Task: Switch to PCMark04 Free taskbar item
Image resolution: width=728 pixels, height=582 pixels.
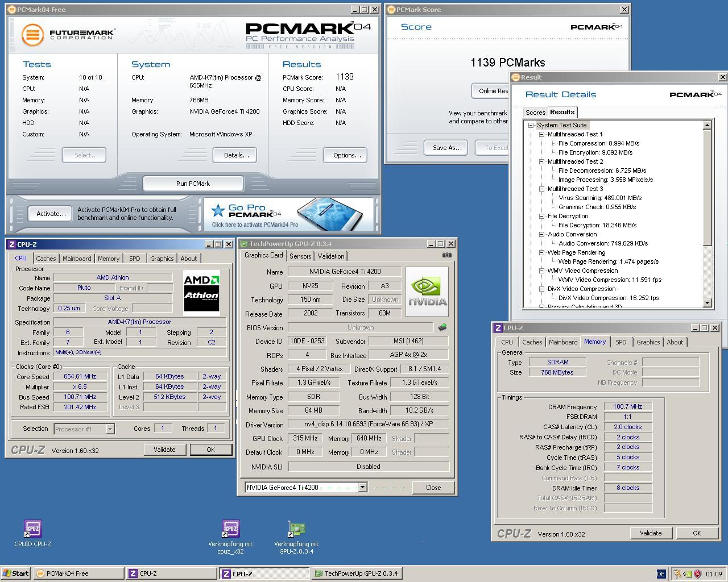Action: pos(78,573)
